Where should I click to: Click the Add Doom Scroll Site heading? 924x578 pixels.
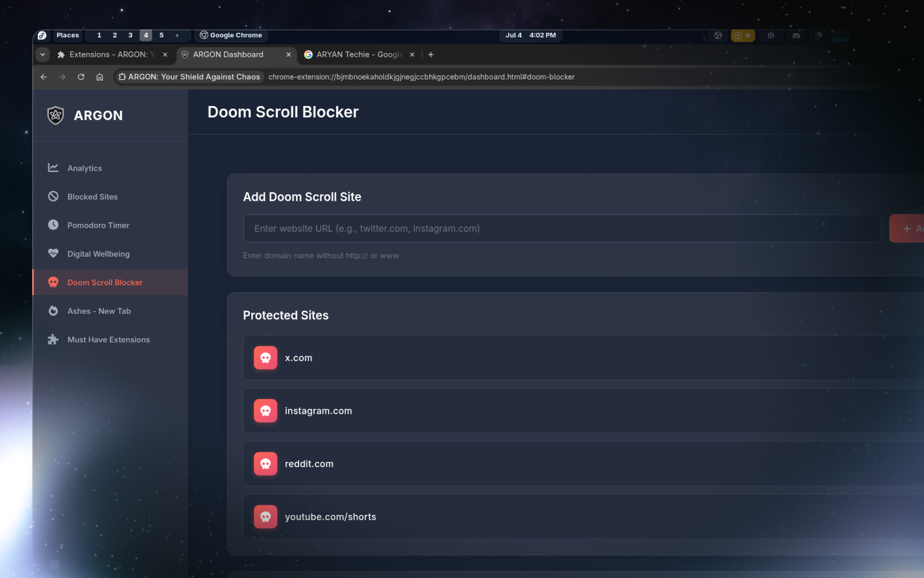coord(302,197)
